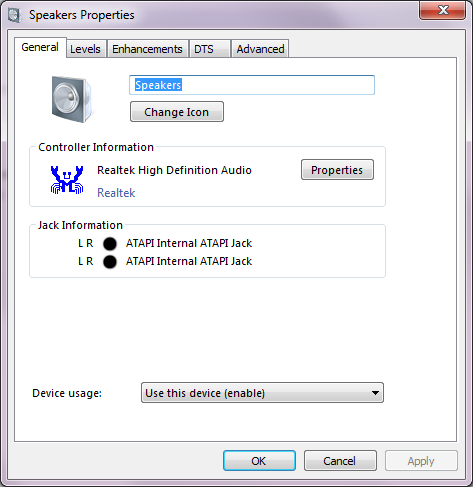Click the first black jack indicator dot
This screenshot has height=487, width=473.
110,244
